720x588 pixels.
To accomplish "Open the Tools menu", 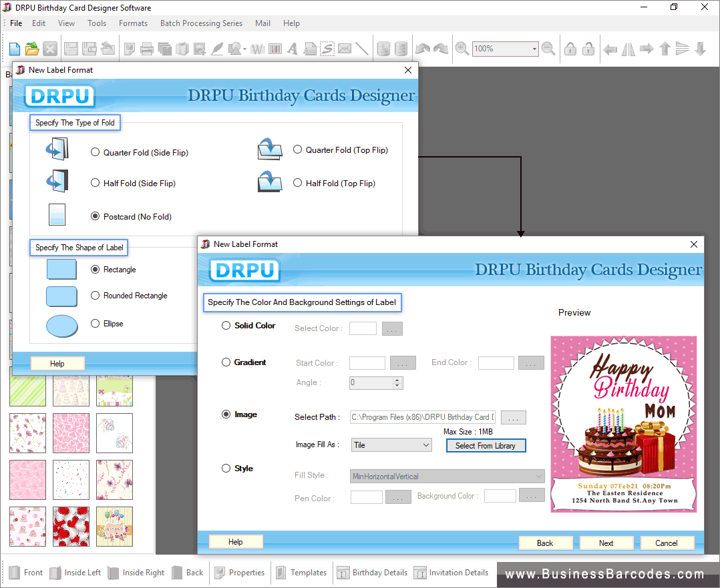I will click(97, 23).
